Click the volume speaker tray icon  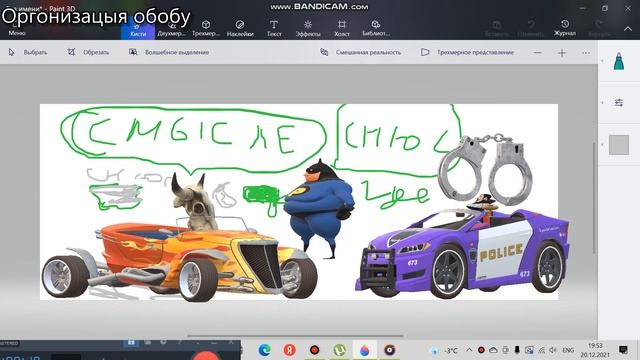pos(553,350)
